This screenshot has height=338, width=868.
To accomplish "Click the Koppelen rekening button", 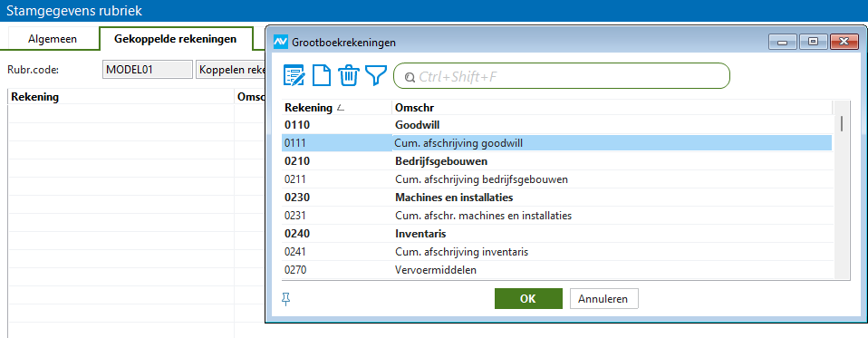I will [x=231, y=70].
